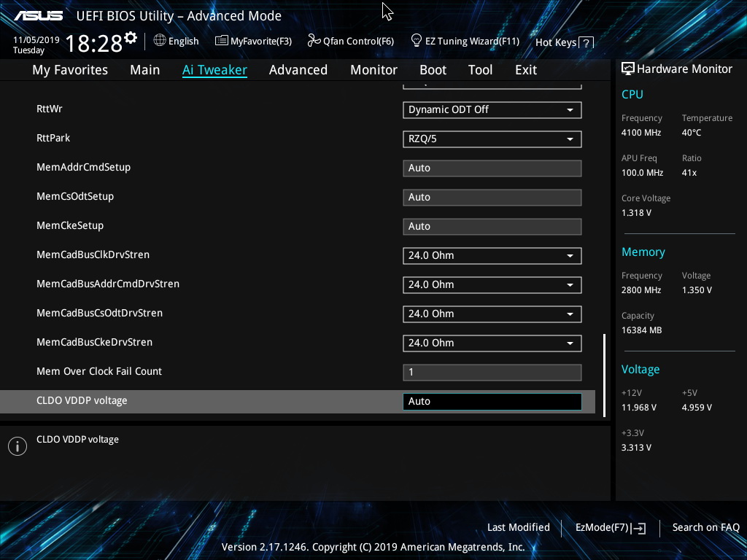This screenshot has height=560, width=747.
Task: Click the MemAddrCmdSetup Auto field
Action: click(492, 168)
